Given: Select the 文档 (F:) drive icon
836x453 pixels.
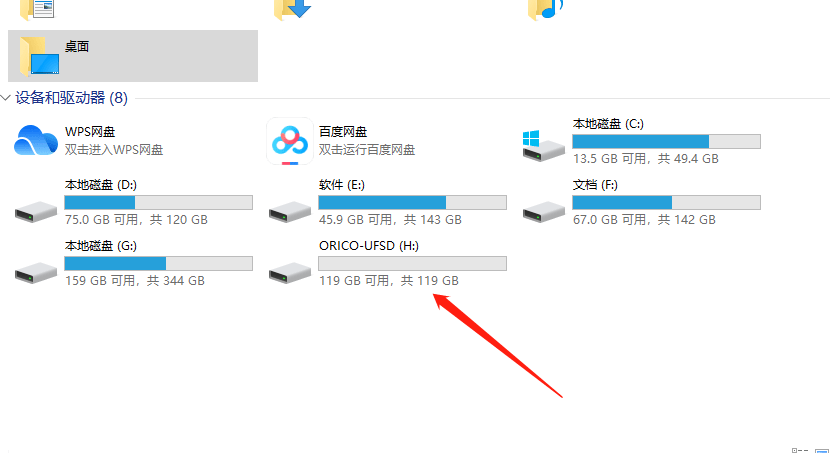Looking at the screenshot, I should point(543,212).
